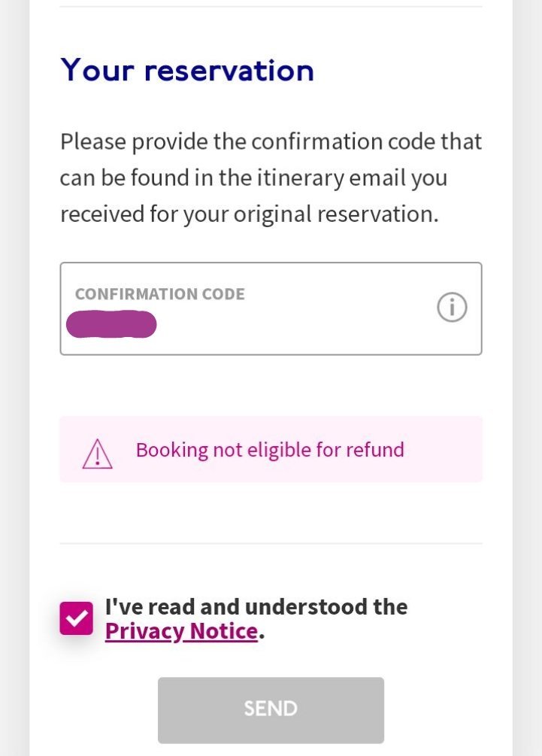Click the "I've read and understood the" label

[256, 607]
